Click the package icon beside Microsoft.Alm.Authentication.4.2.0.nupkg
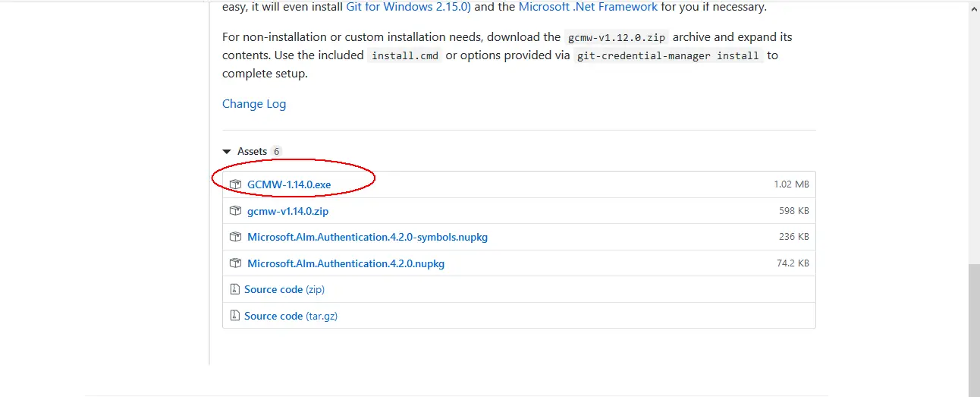Viewport: 980px width, 397px height. tap(235, 263)
